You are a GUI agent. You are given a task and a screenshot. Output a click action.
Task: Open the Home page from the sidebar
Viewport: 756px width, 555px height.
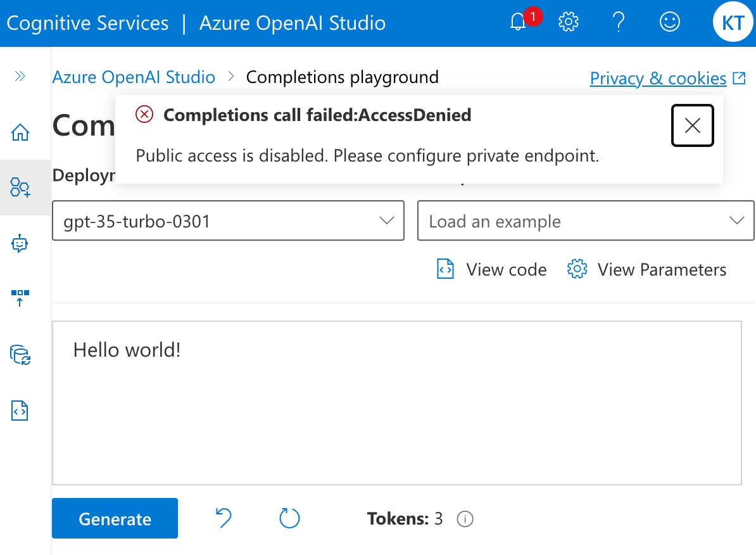tap(20, 132)
